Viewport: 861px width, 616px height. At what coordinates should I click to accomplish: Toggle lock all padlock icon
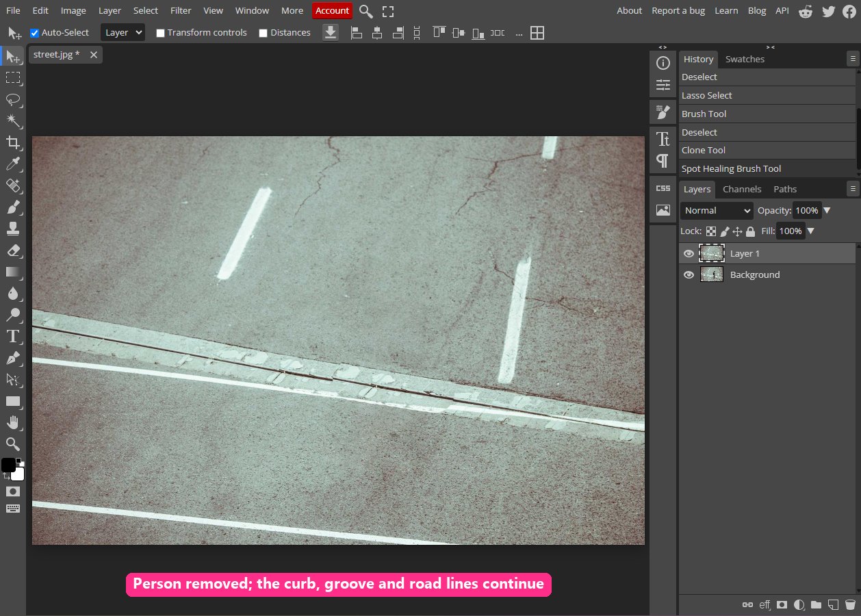click(x=750, y=231)
